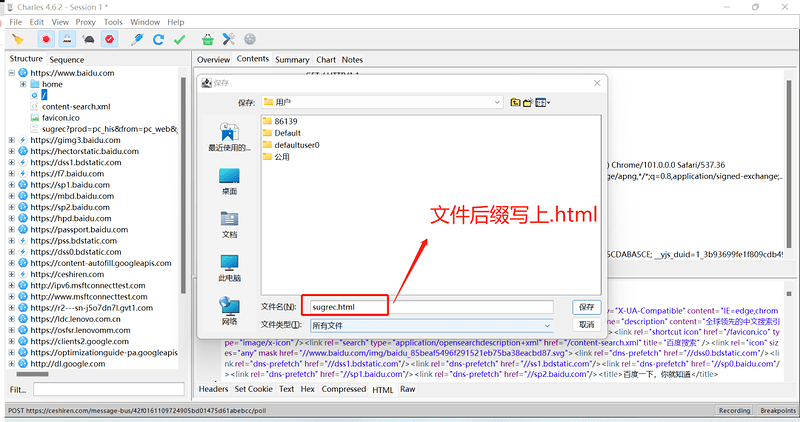Screen dimensions: 800x422
Task: Switch to the Raw bottom tab
Action: tap(407, 389)
